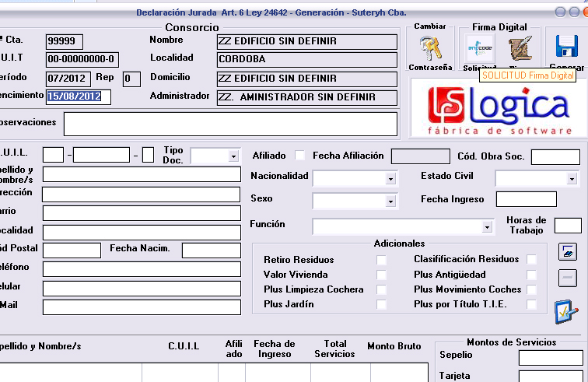Click the eraser clear-form icon button
This screenshot has height=382, width=588.
[568, 251]
